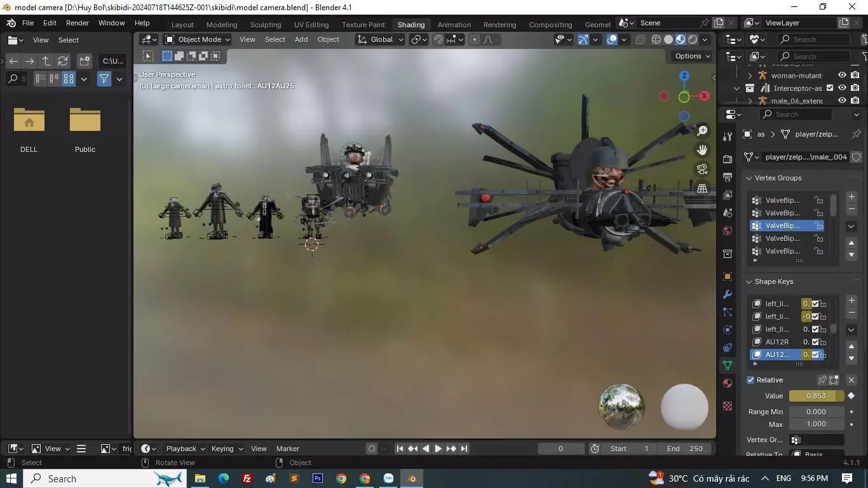
Task: Click the Range Min value field
Action: coord(817,412)
